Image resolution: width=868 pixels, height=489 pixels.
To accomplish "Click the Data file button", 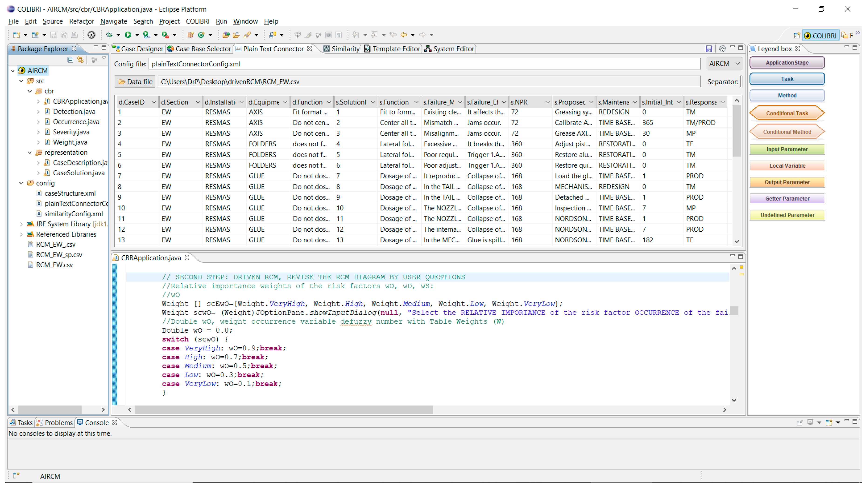I will (x=135, y=82).
